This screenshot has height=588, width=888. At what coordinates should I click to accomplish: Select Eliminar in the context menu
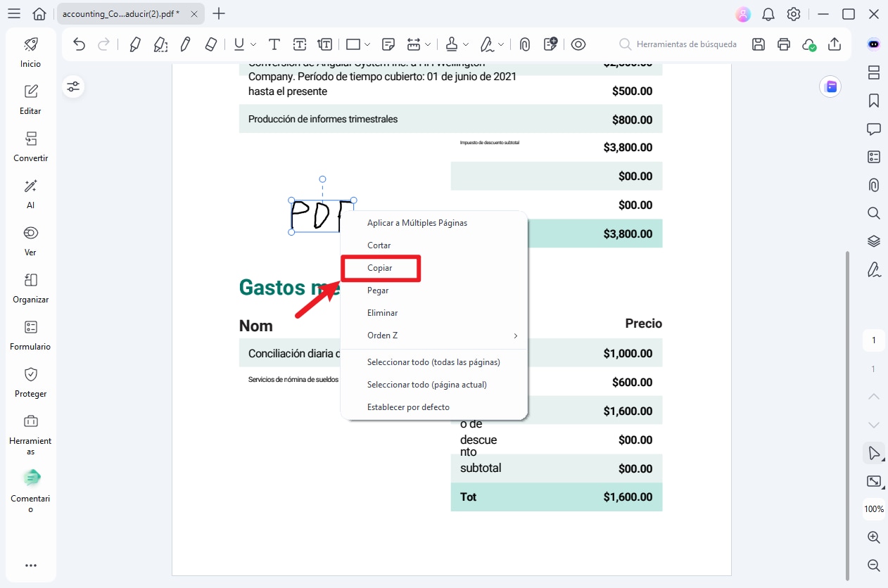(382, 313)
